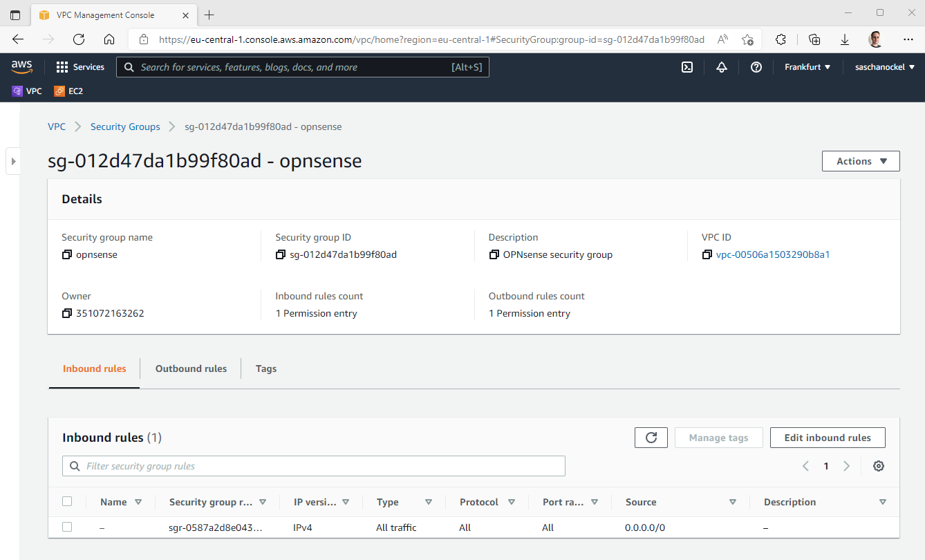Open AWS CloudShell icon in top bar
This screenshot has height=560, width=925.
point(687,67)
